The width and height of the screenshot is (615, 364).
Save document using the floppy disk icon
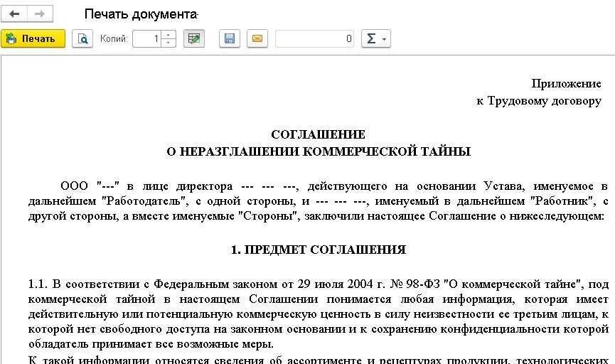[230, 39]
